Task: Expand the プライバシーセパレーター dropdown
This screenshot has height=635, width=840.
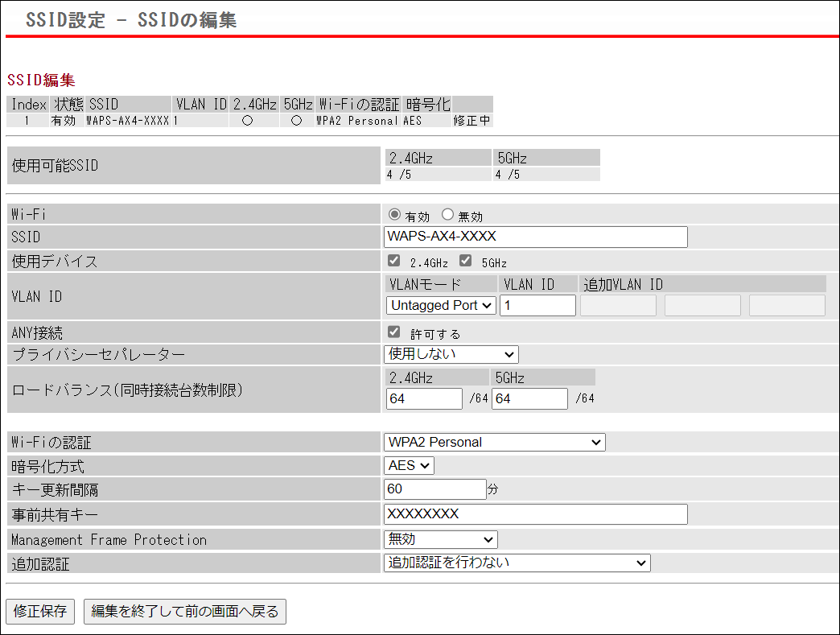Action: click(451, 354)
